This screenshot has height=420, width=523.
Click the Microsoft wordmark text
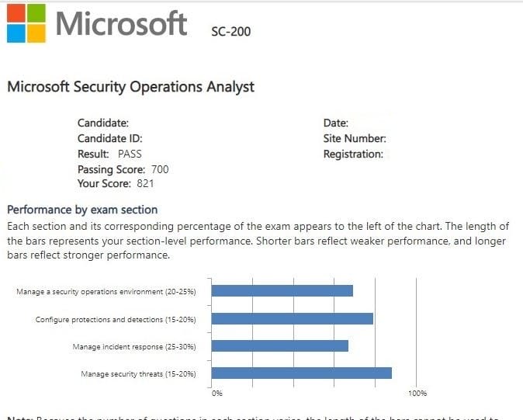121,23
